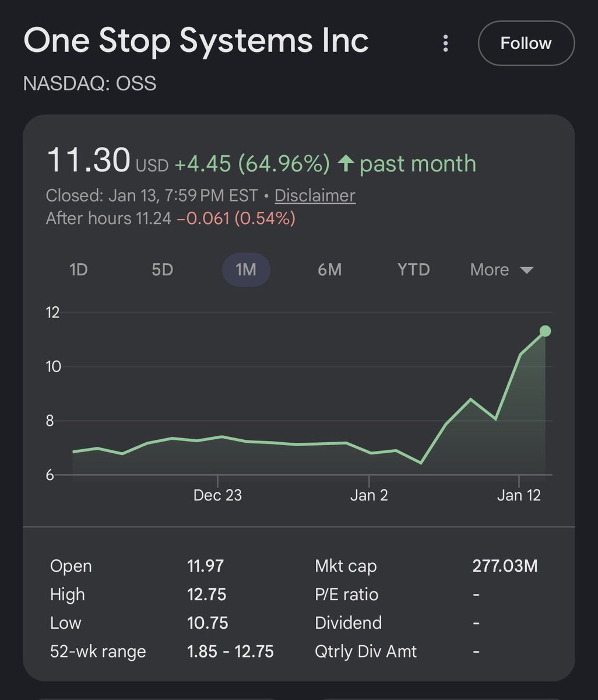Click the Jan 12 axis label
598x700 pixels.
pos(519,495)
